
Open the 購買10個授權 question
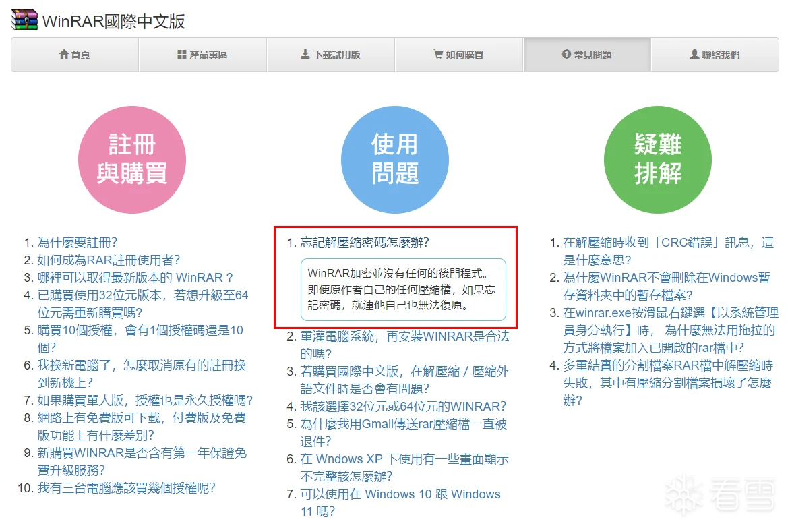(140, 338)
